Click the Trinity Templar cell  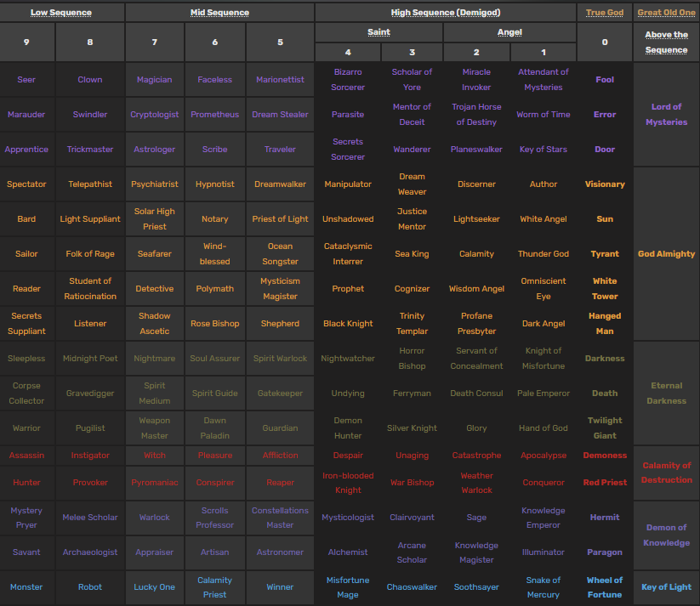pos(412,323)
